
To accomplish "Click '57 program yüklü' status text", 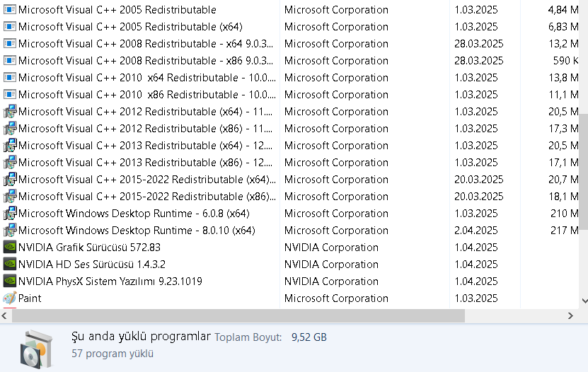I will (x=113, y=354).
